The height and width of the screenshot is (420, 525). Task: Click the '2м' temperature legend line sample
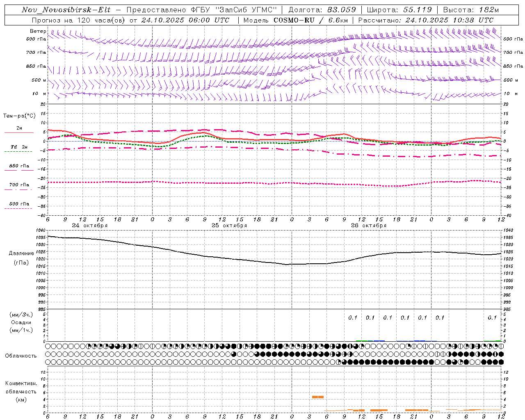[19, 132]
